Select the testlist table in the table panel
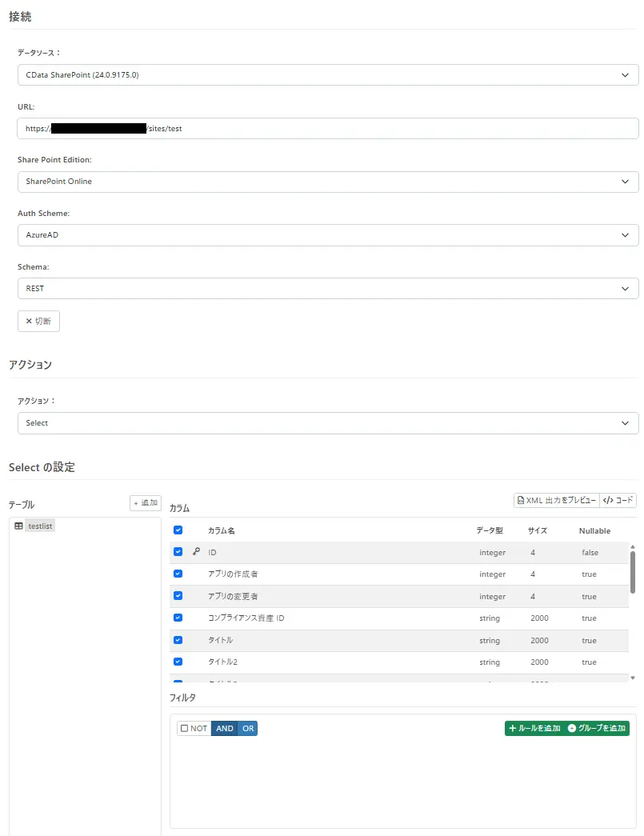 coord(40,526)
